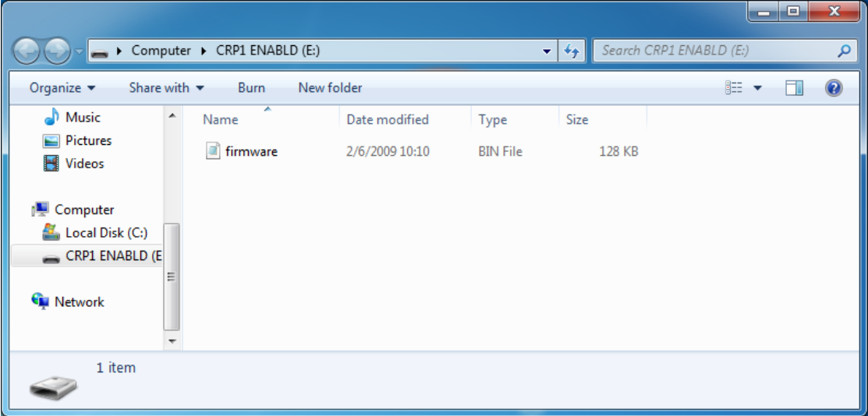Click the Computer monitor icon

click(40, 210)
